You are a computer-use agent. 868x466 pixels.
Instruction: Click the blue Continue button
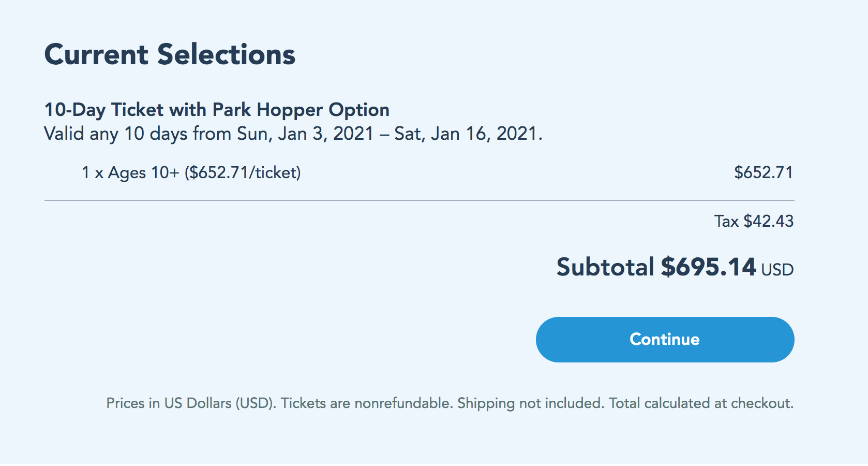coord(665,340)
